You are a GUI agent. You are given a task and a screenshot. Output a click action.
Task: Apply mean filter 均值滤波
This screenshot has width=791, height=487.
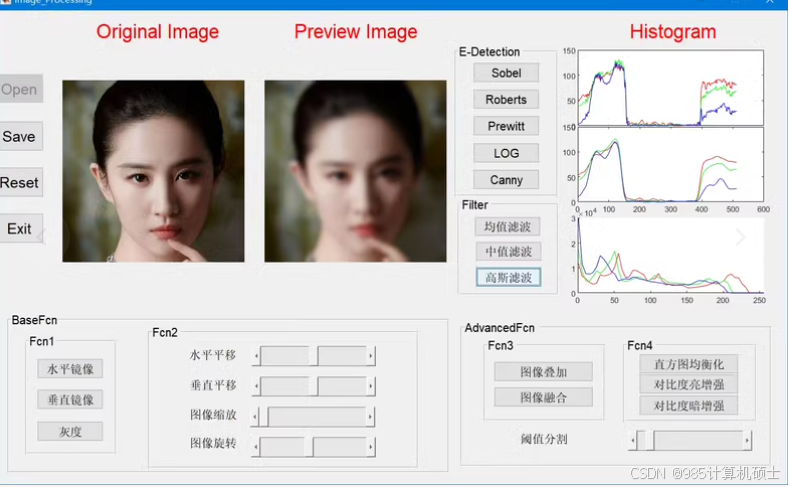click(x=507, y=227)
